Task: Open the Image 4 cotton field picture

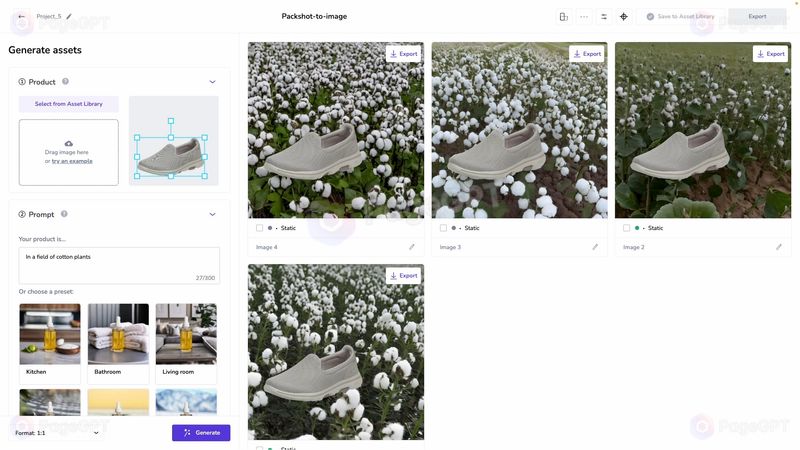Action: 336,130
